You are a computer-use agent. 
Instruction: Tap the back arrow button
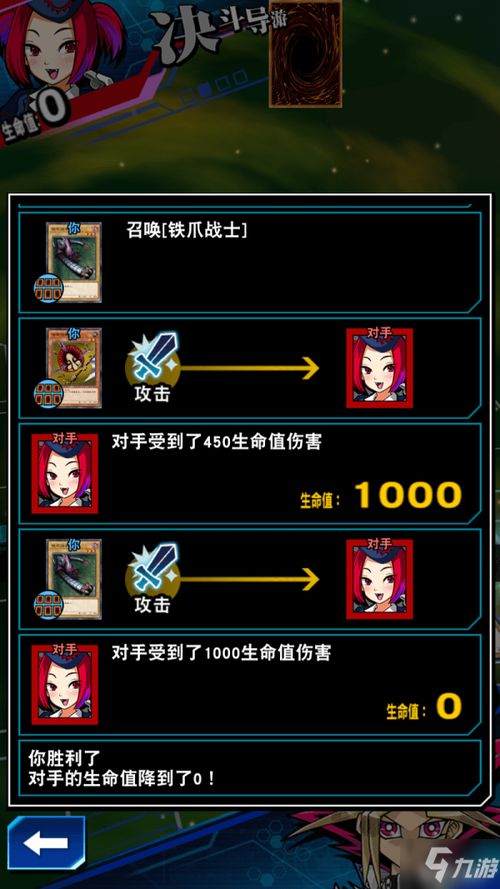click(46, 843)
